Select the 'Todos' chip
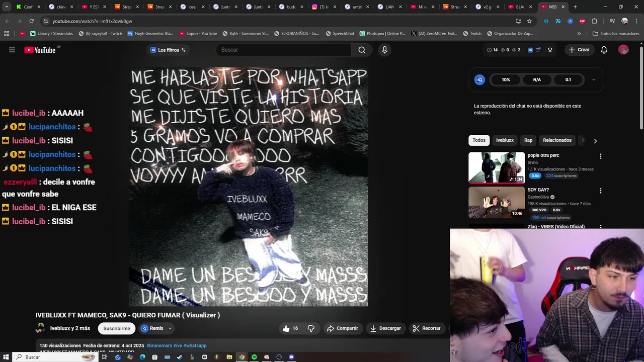644x362 pixels. click(479, 140)
